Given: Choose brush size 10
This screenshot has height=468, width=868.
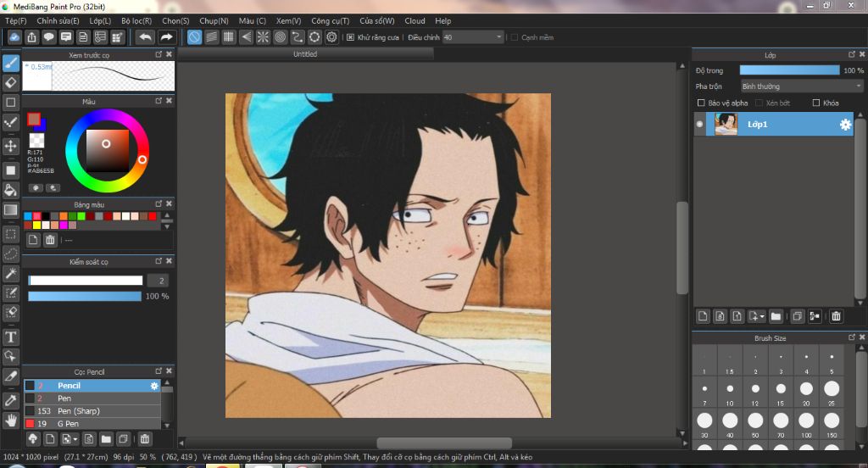Looking at the screenshot, I should tap(730, 393).
